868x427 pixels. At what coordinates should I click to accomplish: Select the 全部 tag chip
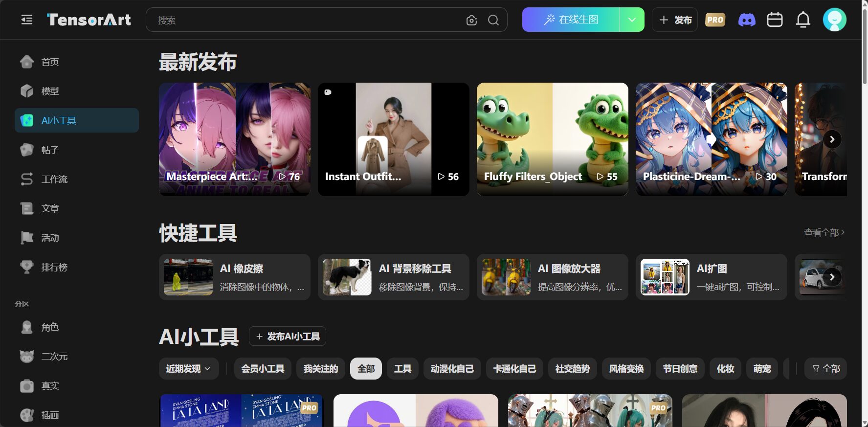(366, 369)
